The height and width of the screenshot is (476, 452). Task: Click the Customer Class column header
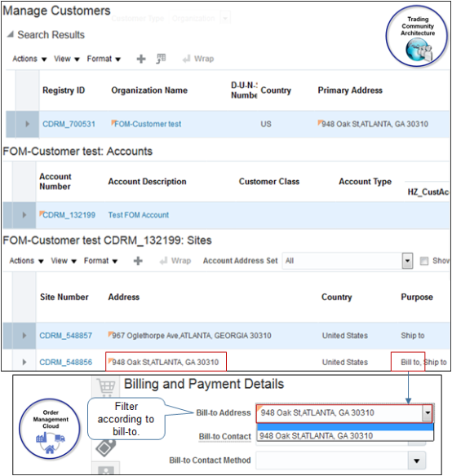pyautogui.click(x=269, y=182)
